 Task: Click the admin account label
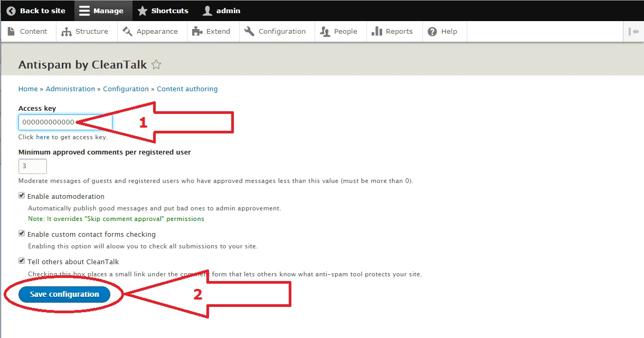click(228, 11)
